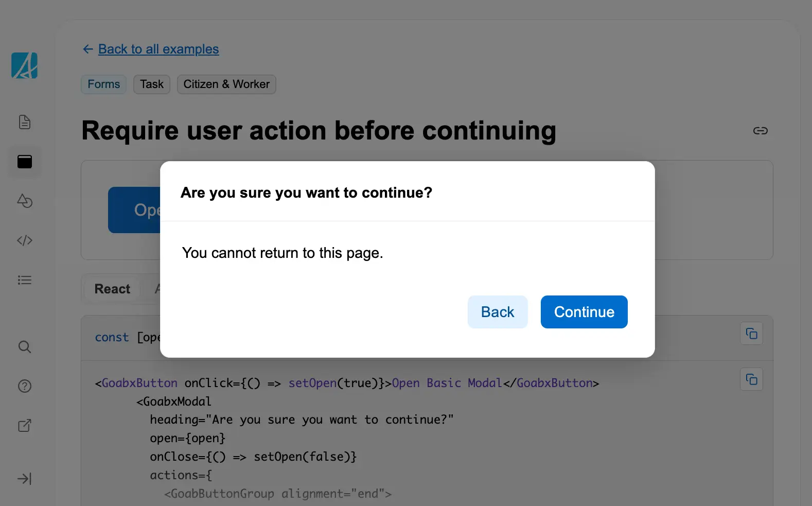Viewport: 812px width, 506px height.
Task: Click the design system logo in sidebar
Action: [25, 66]
